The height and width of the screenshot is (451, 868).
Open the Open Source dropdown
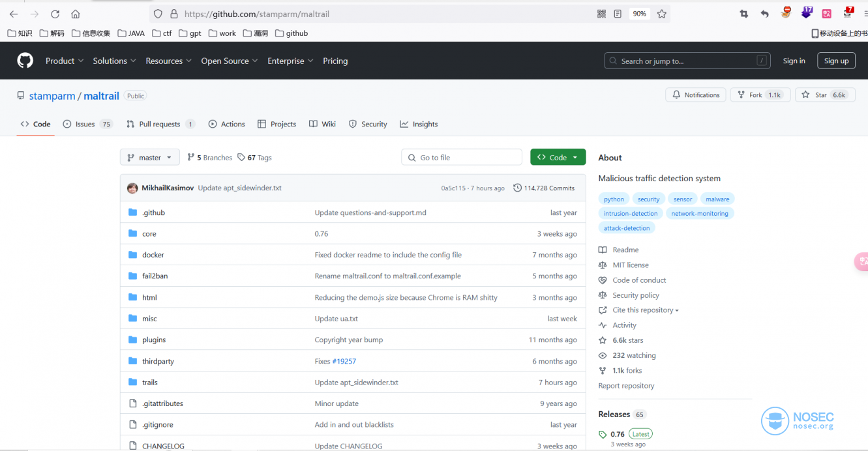(x=230, y=61)
